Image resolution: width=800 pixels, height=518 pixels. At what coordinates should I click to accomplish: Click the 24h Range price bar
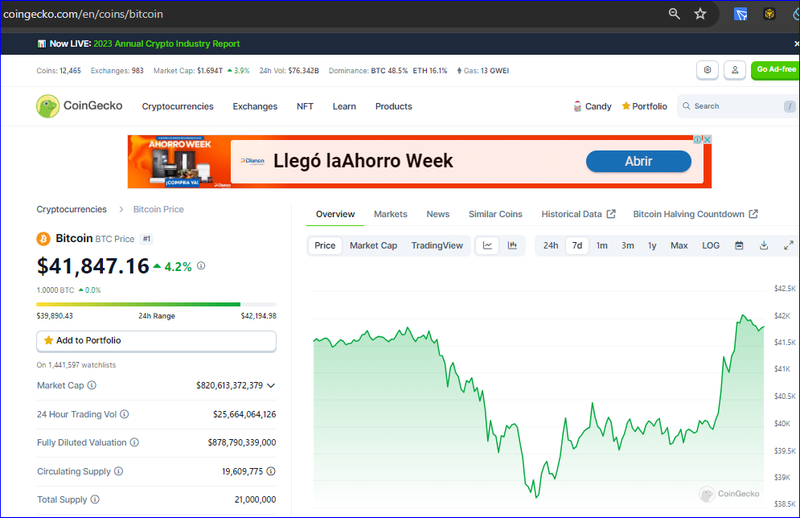[156, 304]
